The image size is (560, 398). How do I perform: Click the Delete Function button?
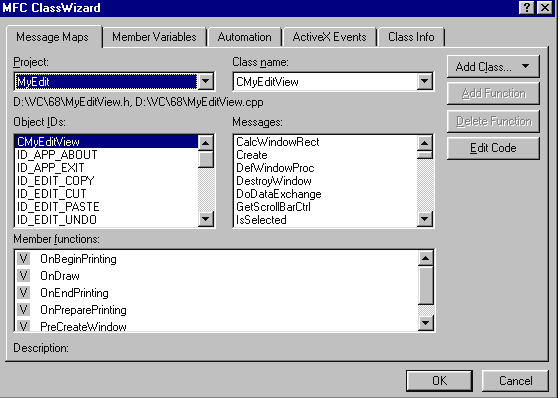click(493, 121)
